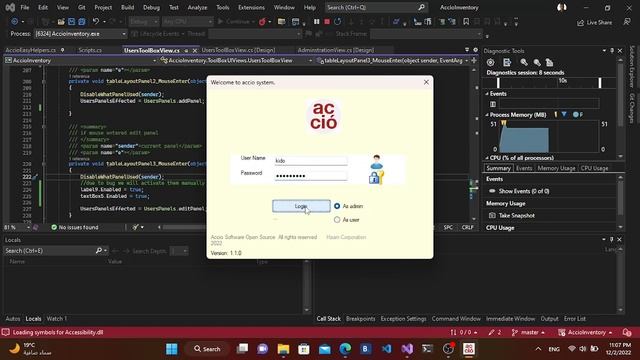Collapse the Events section in Diagnostic Tools
The width and height of the screenshot is (640, 360).
487,94
